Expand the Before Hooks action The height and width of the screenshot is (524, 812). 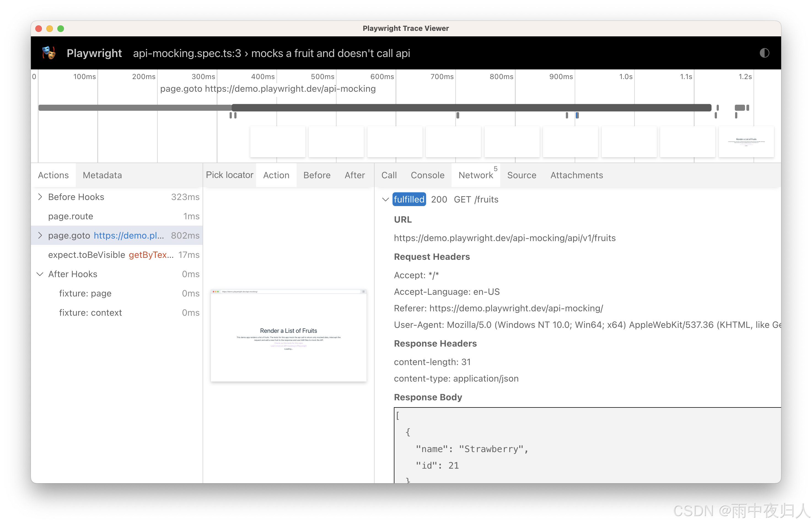point(40,197)
